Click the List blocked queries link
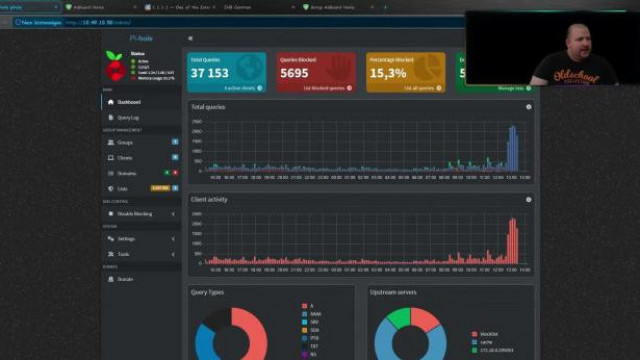The width and height of the screenshot is (640, 360). (x=324, y=88)
